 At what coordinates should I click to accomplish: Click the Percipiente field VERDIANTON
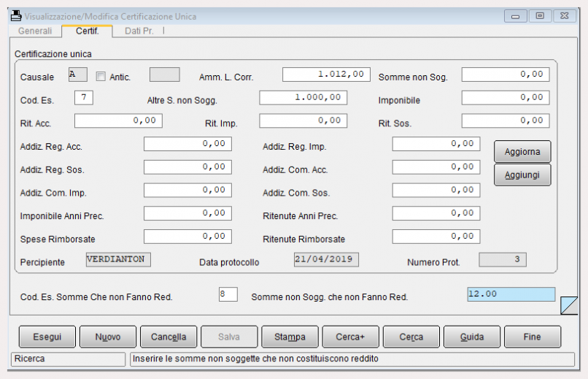pyautogui.click(x=118, y=259)
